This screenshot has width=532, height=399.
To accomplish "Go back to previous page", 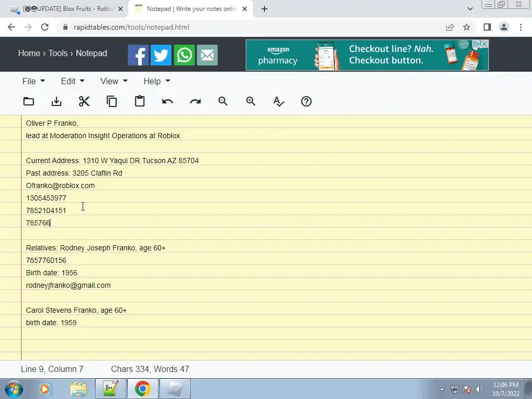I will point(11,27).
